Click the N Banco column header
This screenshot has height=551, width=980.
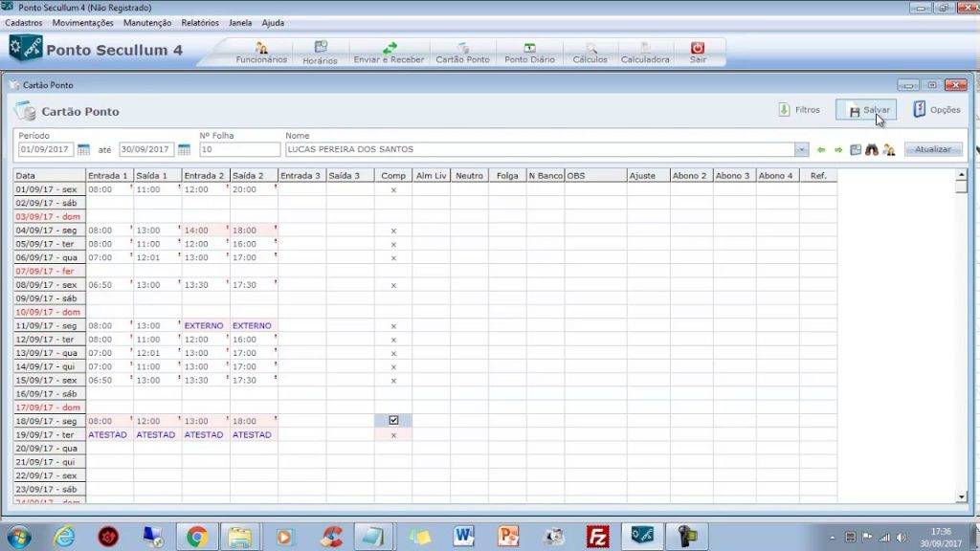[x=546, y=176]
